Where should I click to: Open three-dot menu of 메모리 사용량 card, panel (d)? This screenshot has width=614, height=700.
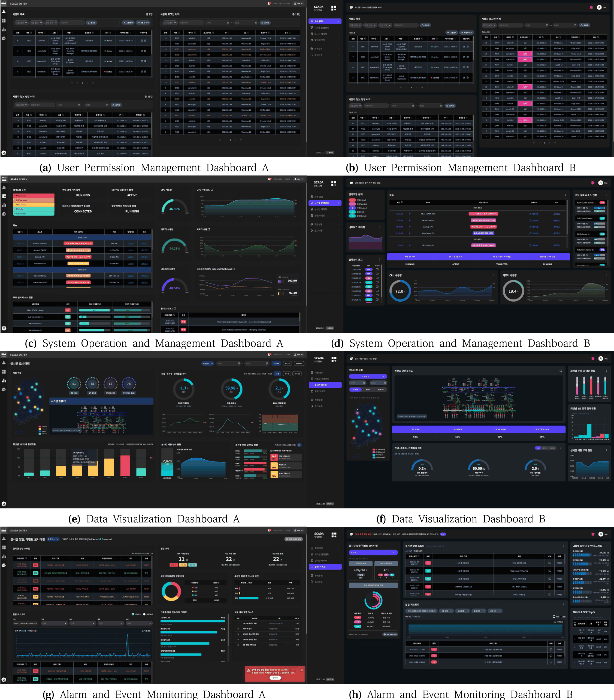(606, 275)
